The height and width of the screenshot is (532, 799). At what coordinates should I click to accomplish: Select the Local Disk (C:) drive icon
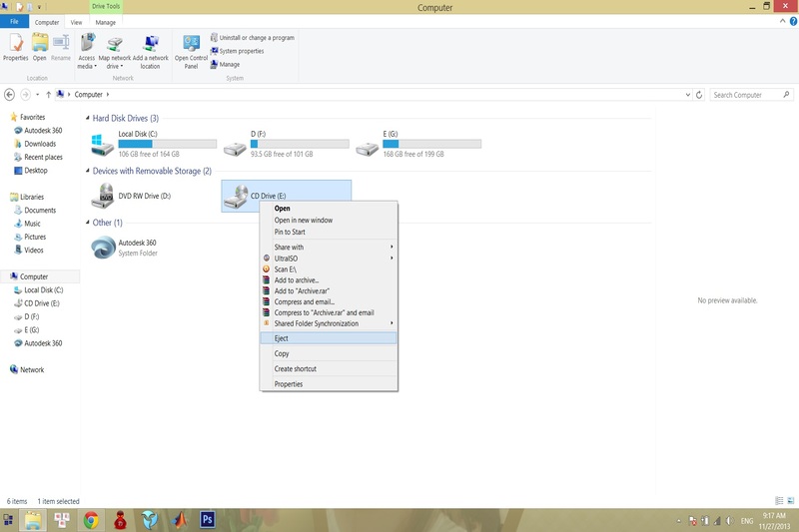click(x=102, y=146)
